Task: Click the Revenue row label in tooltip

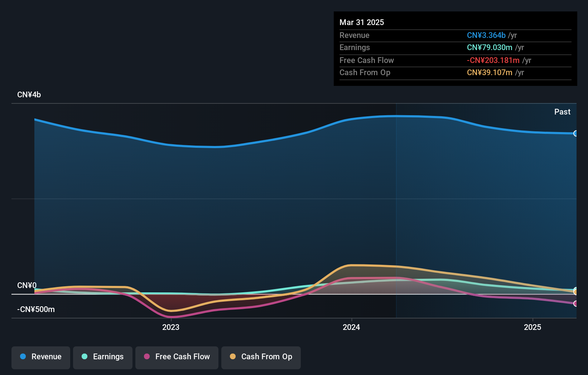Action: coord(355,35)
